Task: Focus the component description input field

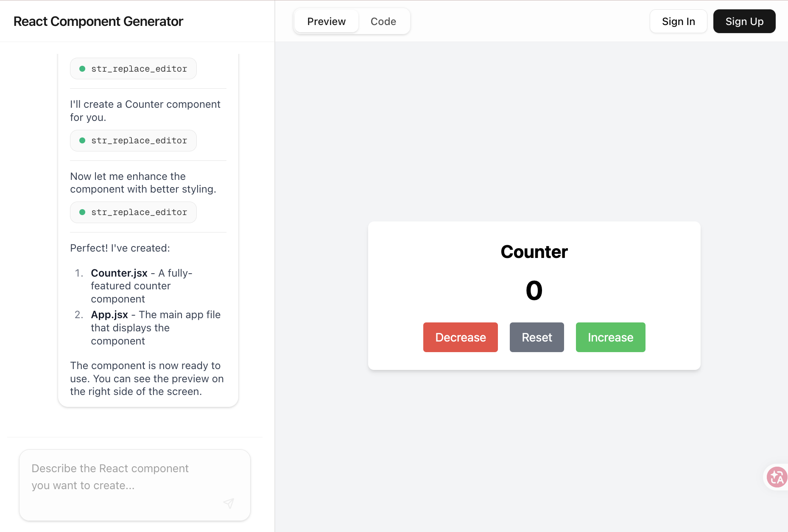Action: point(127,477)
